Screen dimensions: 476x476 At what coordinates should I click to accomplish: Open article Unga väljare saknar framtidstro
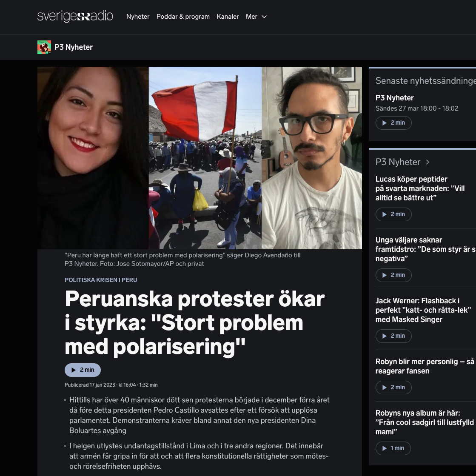click(x=426, y=249)
